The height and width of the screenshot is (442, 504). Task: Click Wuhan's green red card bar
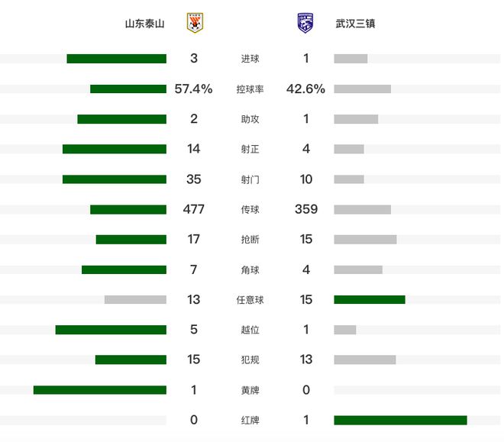point(400,420)
